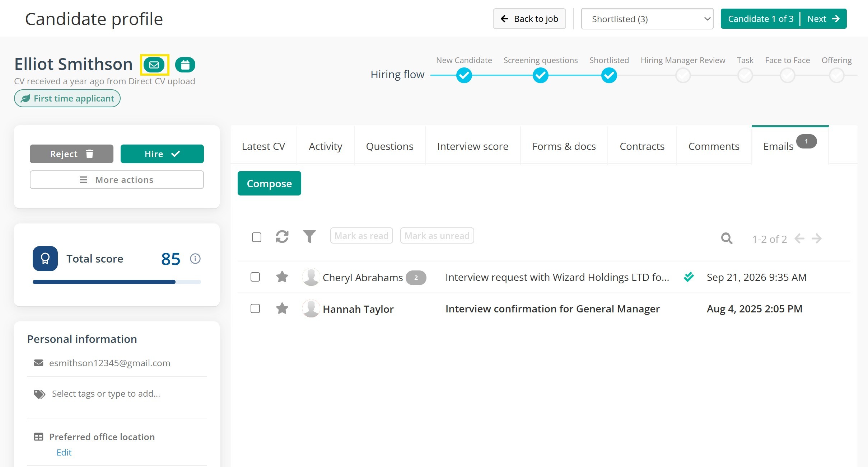This screenshot has height=467, width=868.
Task: Click Mark as unread button
Action: tap(437, 236)
